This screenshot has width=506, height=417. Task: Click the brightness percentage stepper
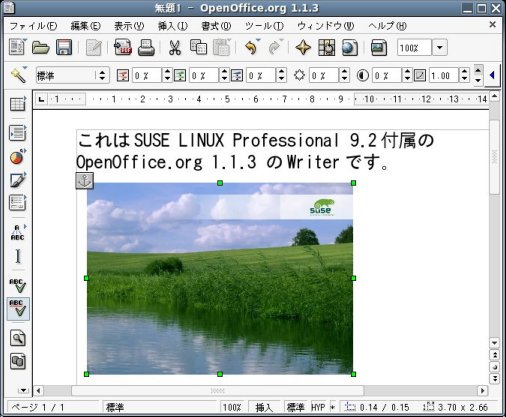(344, 75)
